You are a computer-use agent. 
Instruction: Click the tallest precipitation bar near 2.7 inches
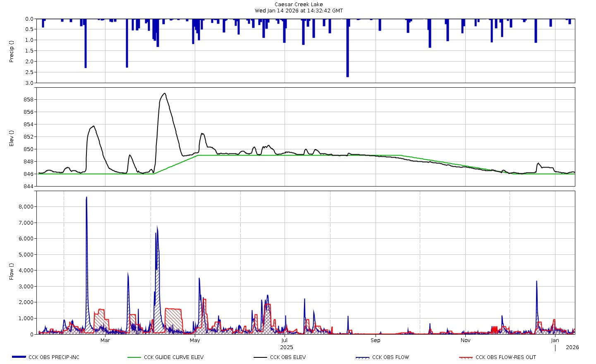pyautogui.click(x=347, y=48)
